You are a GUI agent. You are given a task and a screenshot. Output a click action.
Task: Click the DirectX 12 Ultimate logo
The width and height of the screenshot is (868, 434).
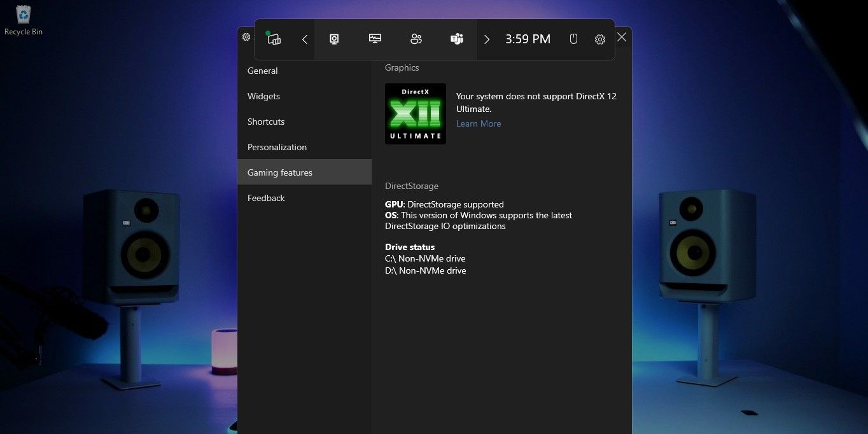tap(416, 114)
